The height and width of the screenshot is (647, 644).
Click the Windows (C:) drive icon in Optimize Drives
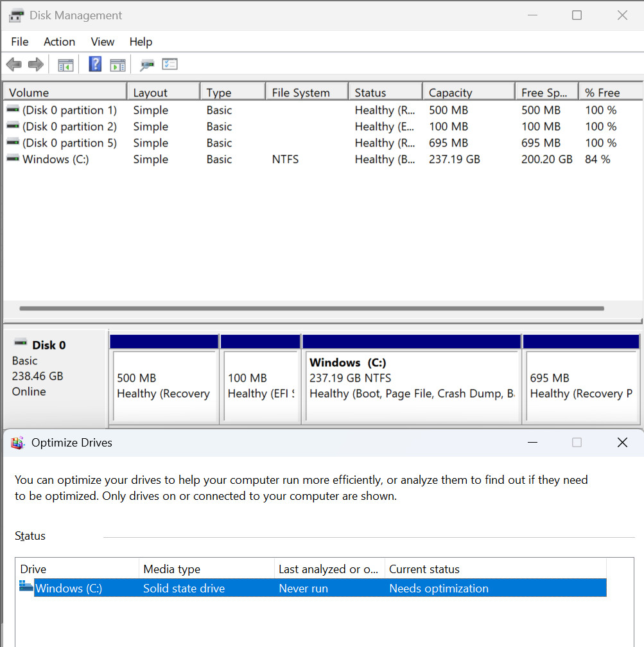point(26,586)
